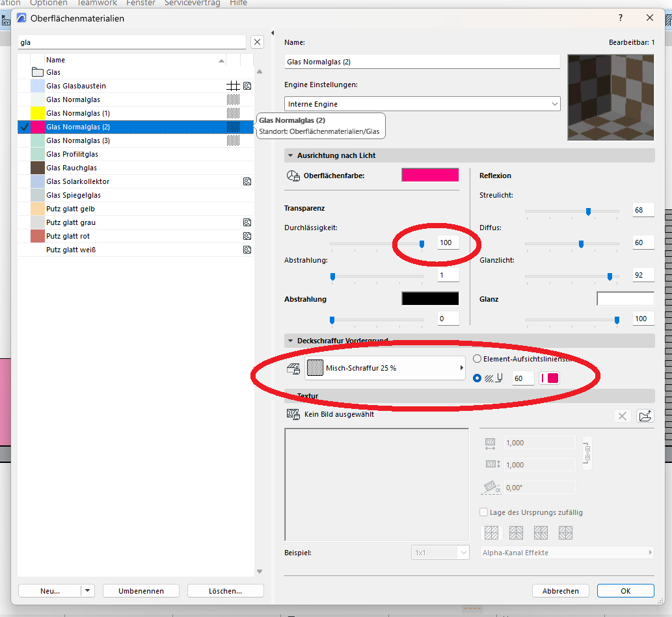Open the Misch-Schraffur 25 % fill selector
The width and height of the screenshot is (672, 617).
385,368
